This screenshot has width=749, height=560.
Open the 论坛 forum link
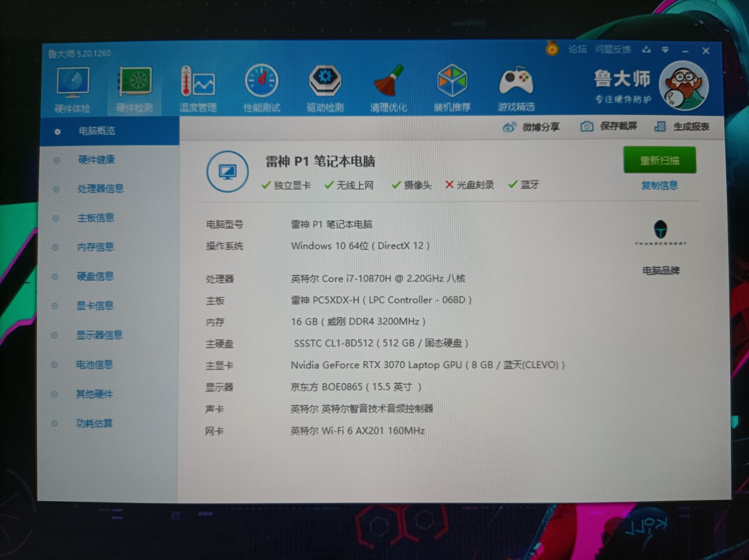point(577,49)
